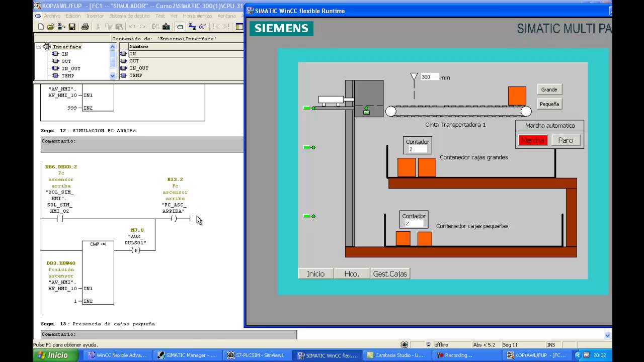Click Contador field of cajas grandes
Viewport: 644px width, 362px height.
point(418,149)
